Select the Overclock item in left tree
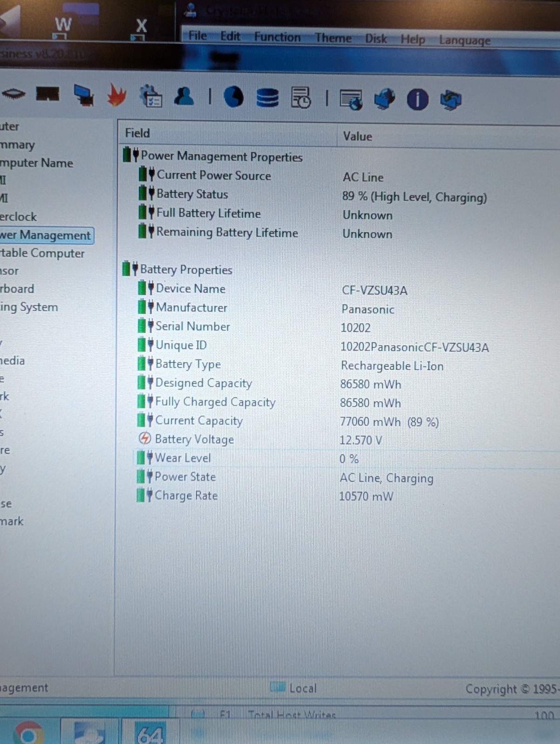Image resolution: width=560 pixels, height=744 pixels. [x=18, y=217]
